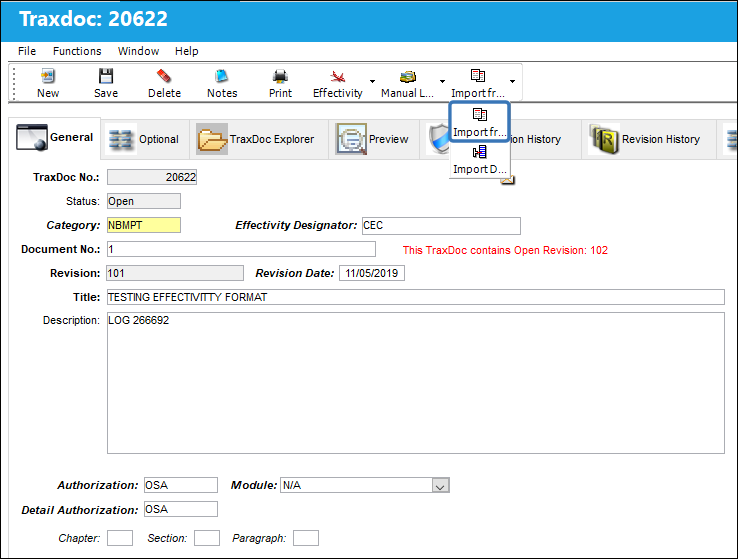This screenshot has width=738, height=559.
Task: Expand the Effectivity dropdown arrow
Action: click(372, 81)
